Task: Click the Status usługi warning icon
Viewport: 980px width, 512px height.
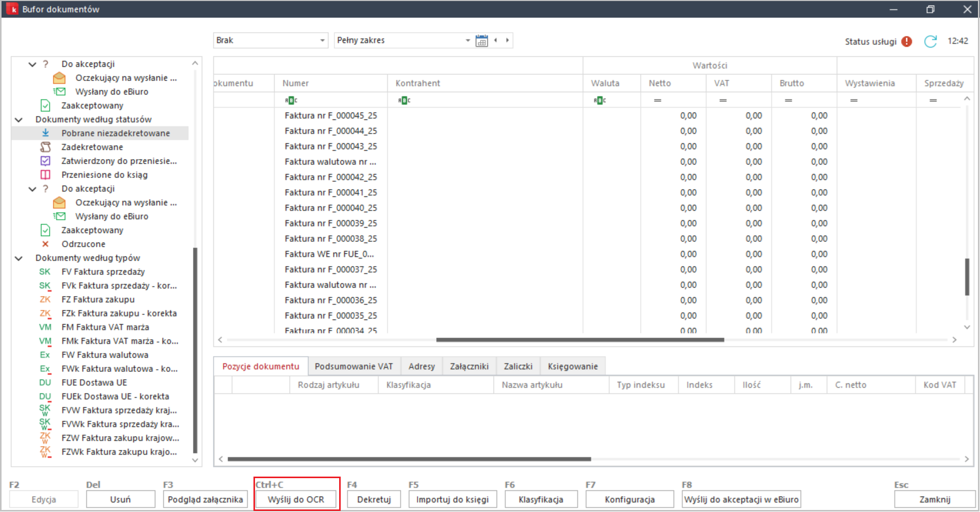Action: coord(906,42)
